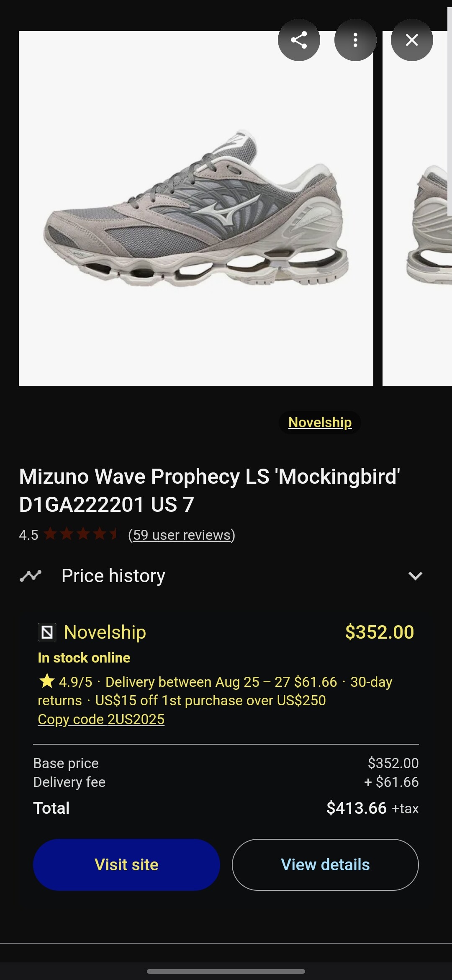The image size is (452, 980).
Task: Expand Price history with the chevron
Action: 415,576
